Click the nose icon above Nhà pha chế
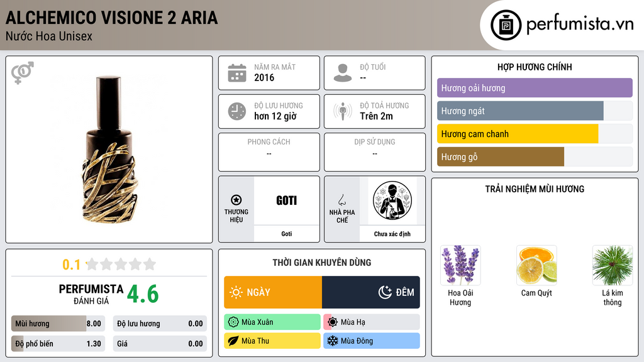 [341, 200]
